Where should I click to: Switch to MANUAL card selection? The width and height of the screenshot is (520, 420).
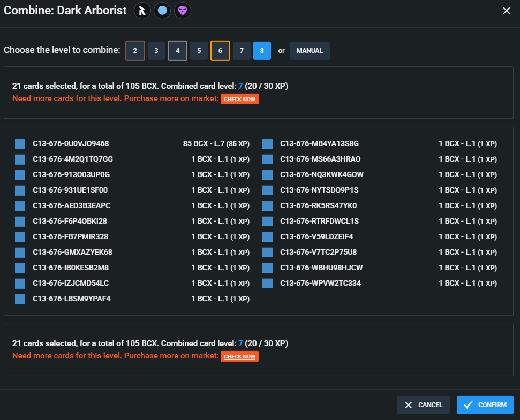pyautogui.click(x=310, y=51)
